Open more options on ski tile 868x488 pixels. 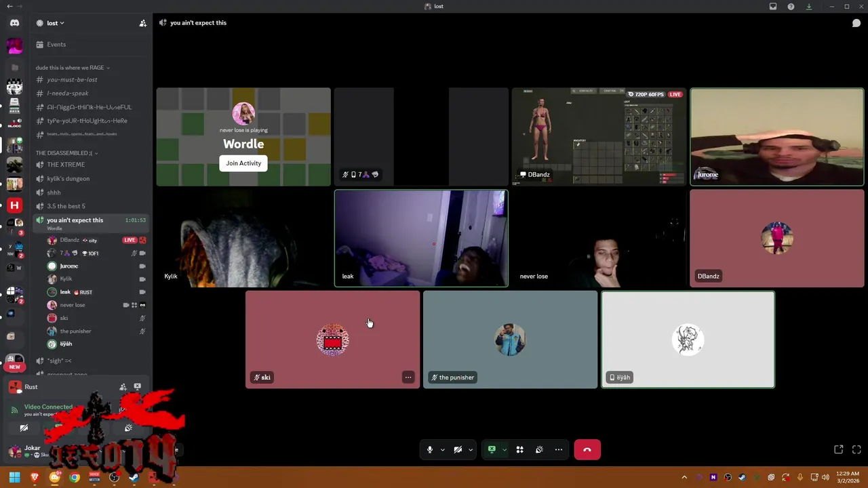[408, 378]
